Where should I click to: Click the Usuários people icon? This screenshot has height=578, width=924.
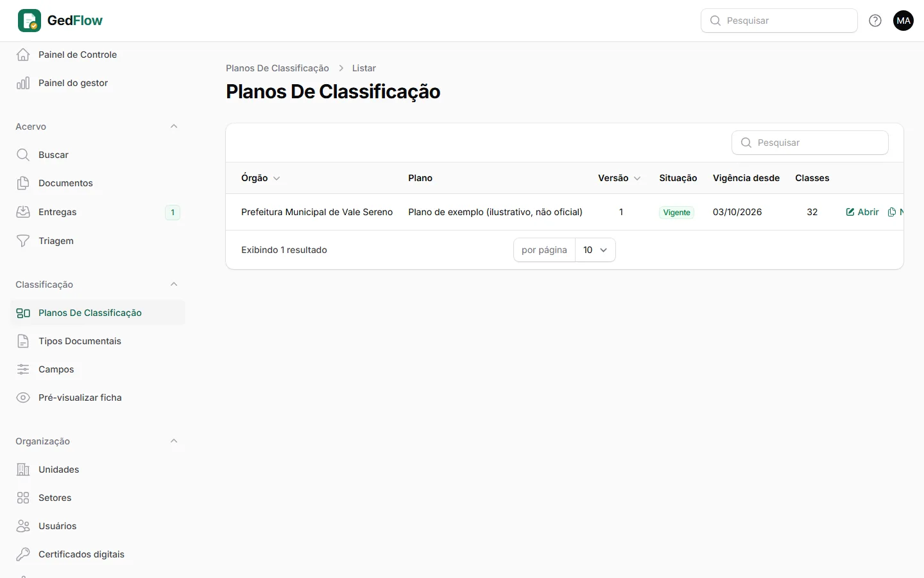pyautogui.click(x=23, y=526)
